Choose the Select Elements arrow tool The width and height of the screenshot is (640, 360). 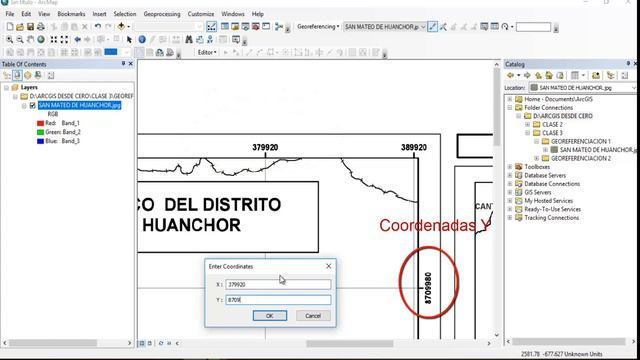tap(129, 40)
